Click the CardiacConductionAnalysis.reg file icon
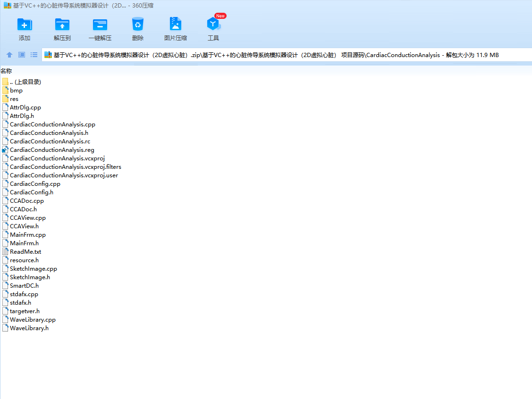 point(5,150)
